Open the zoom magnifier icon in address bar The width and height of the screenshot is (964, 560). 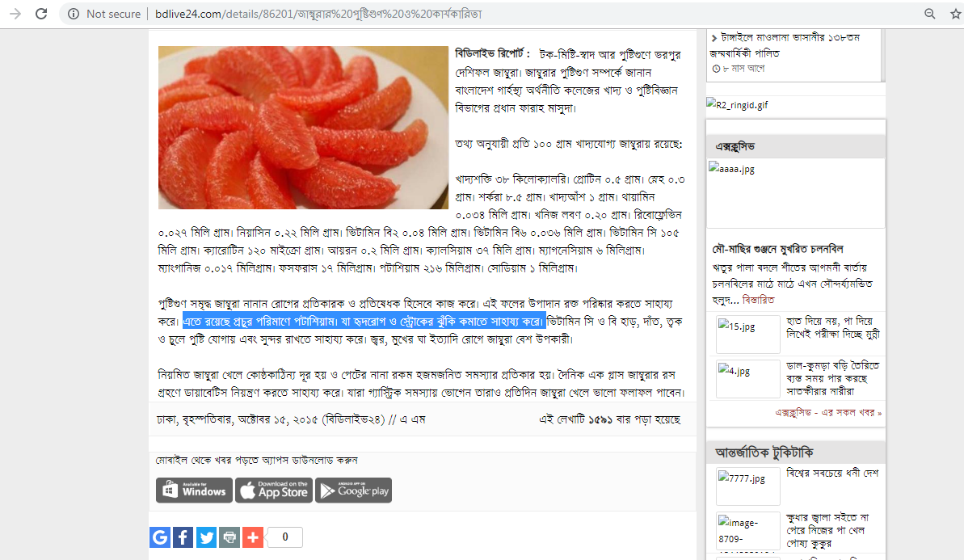coord(929,14)
